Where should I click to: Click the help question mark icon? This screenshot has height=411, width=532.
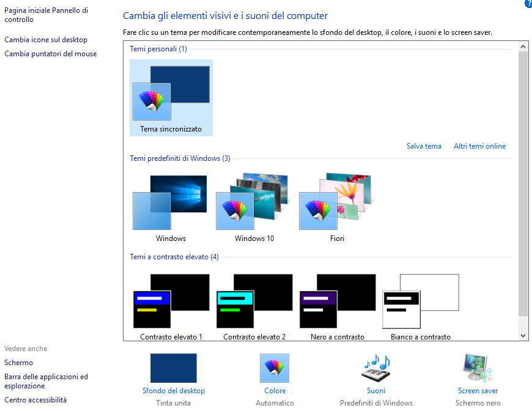tap(528, 3)
